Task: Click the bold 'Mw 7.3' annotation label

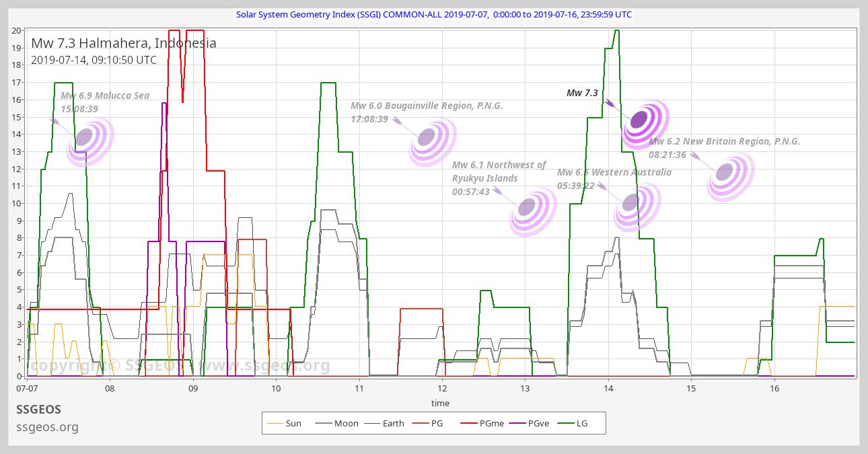Action: click(x=582, y=93)
